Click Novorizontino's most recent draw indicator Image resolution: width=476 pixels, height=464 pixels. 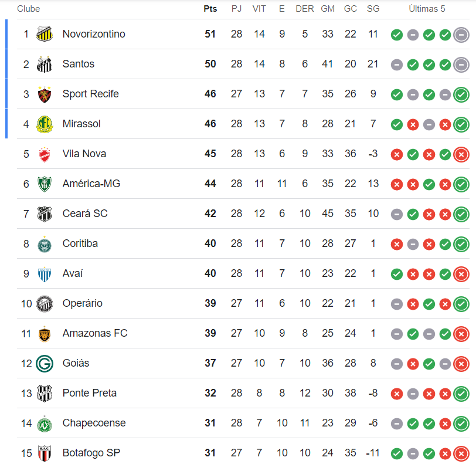pyautogui.click(x=461, y=34)
